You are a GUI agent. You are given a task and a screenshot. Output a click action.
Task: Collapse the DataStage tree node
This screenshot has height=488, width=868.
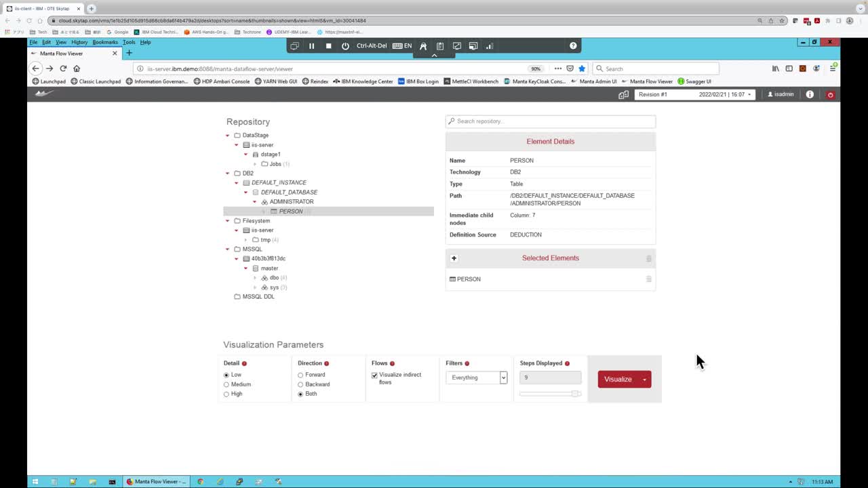tap(228, 136)
